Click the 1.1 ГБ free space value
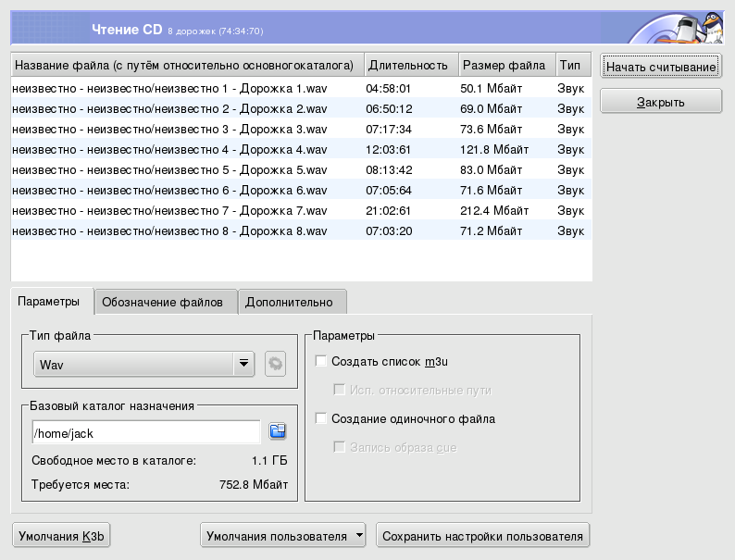This screenshot has width=735, height=560. click(269, 461)
